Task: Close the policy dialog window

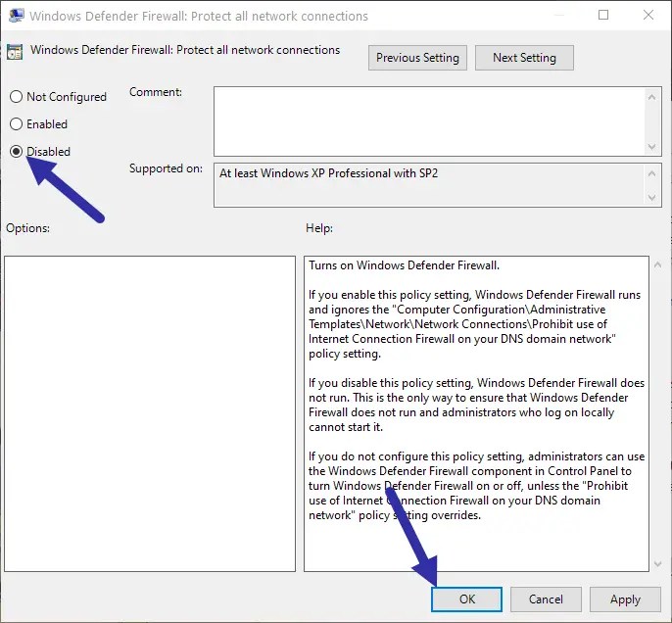Action: pos(648,15)
